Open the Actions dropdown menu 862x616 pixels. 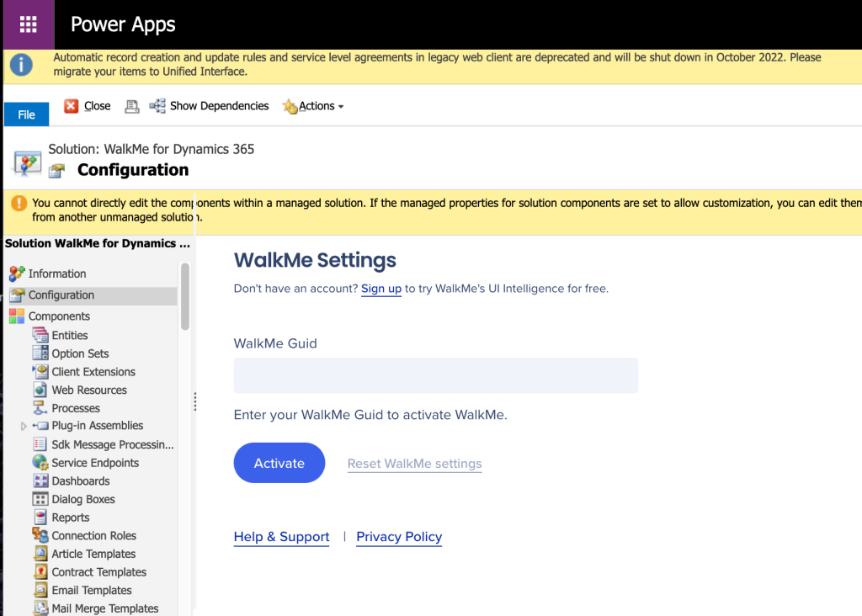tap(315, 106)
